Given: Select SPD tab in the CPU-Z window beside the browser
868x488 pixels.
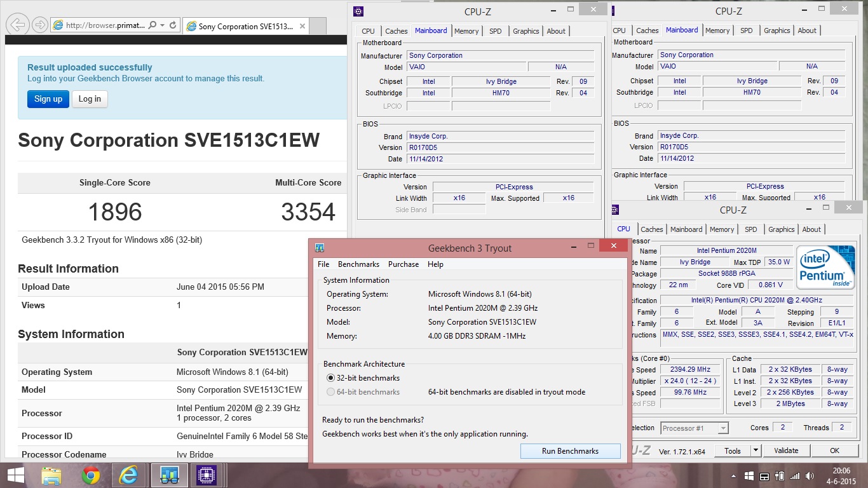Looking at the screenshot, I should 496,31.
